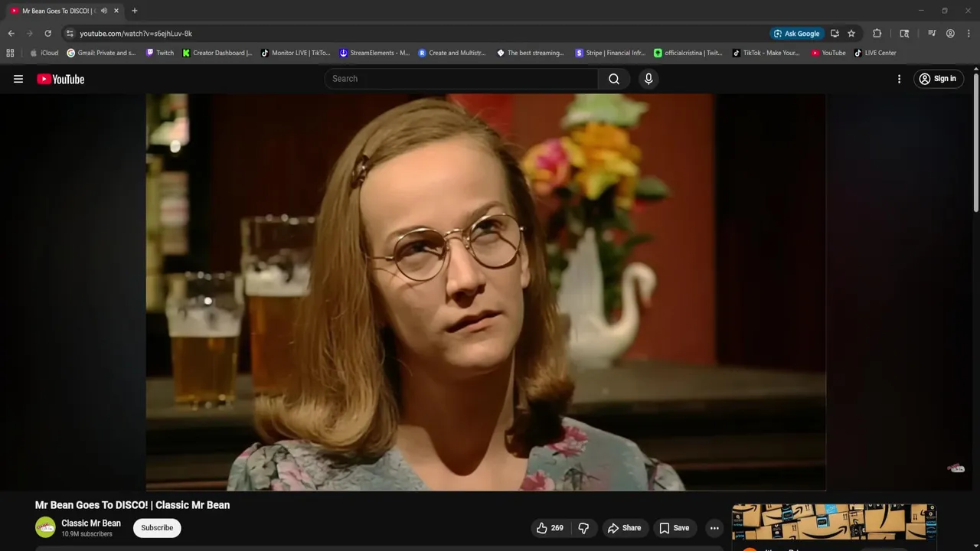Go back in browser history
This screenshot has height=551, width=980.
pyautogui.click(x=11, y=34)
